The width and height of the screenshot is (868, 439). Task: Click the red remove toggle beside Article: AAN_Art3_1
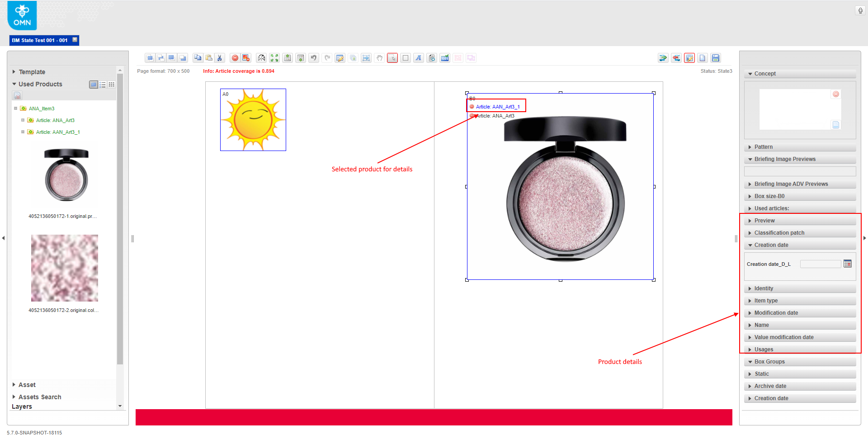pyautogui.click(x=472, y=107)
